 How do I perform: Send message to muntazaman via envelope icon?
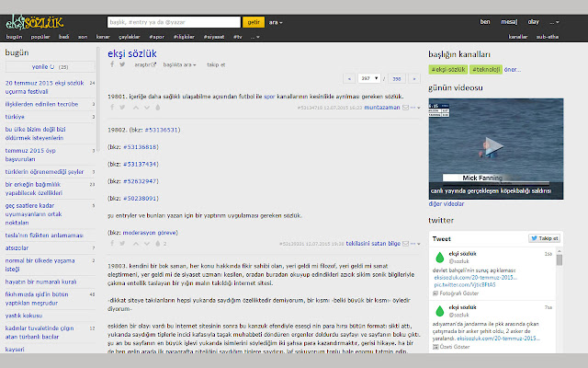(407, 108)
